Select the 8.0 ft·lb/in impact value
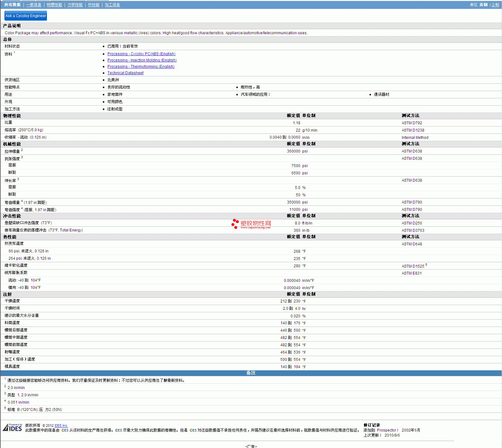This screenshot has height=448, width=502. [x=303, y=223]
